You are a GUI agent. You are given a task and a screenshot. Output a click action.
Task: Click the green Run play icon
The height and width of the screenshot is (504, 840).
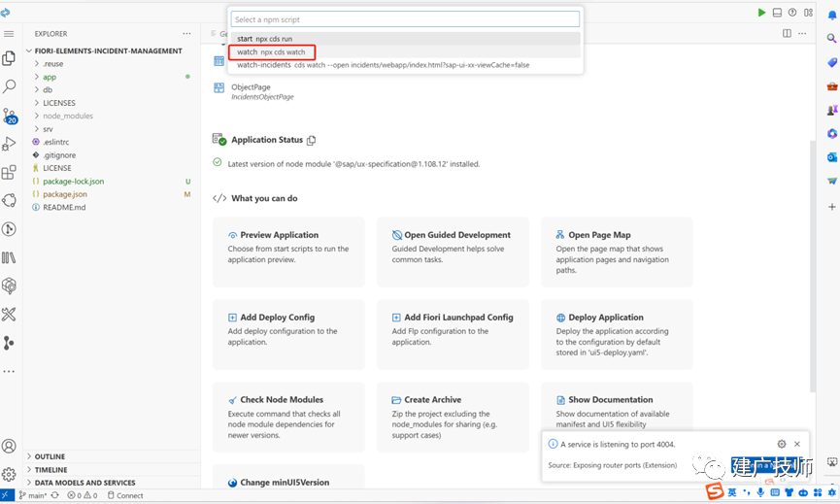[761, 13]
